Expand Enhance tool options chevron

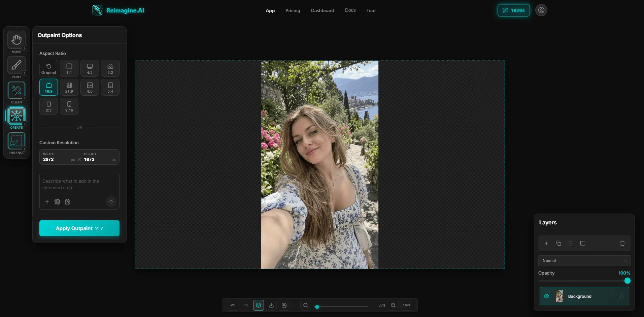coord(25,149)
